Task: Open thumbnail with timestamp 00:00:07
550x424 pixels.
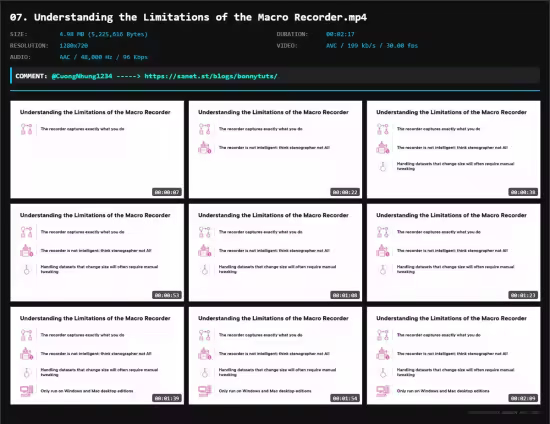Action: tap(97, 149)
